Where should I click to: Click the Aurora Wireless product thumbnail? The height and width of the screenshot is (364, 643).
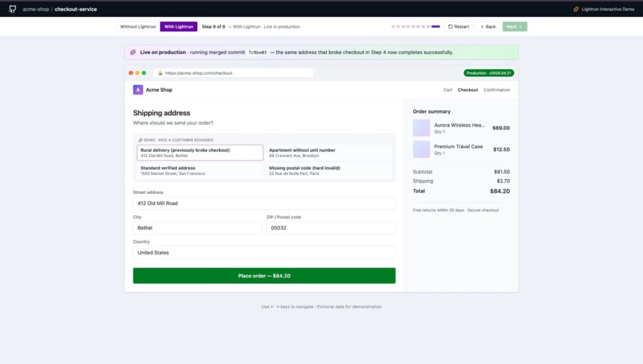point(421,128)
